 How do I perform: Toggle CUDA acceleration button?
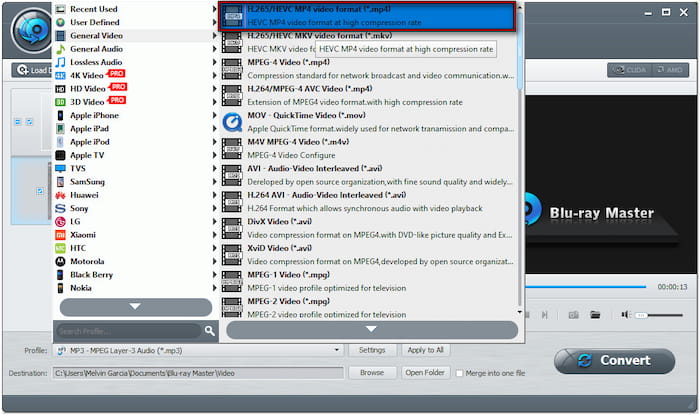coord(629,70)
